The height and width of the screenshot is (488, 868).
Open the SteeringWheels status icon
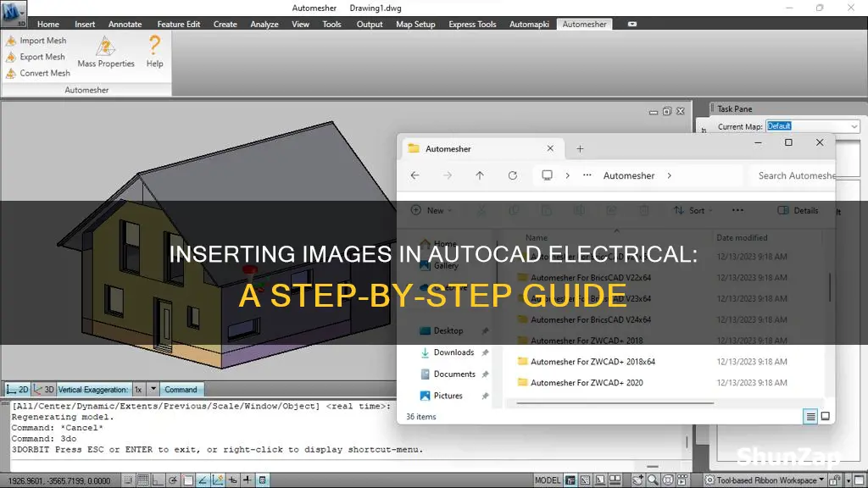[668, 480]
